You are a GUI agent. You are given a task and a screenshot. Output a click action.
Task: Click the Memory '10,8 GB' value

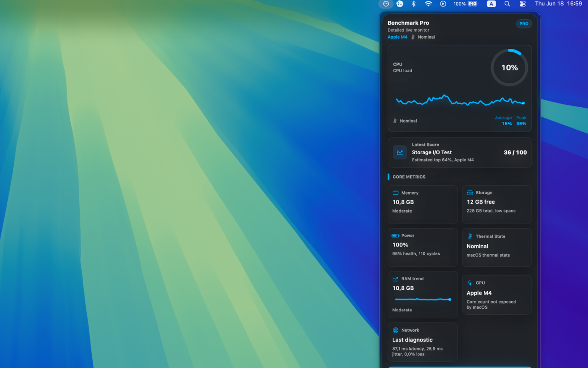point(403,202)
